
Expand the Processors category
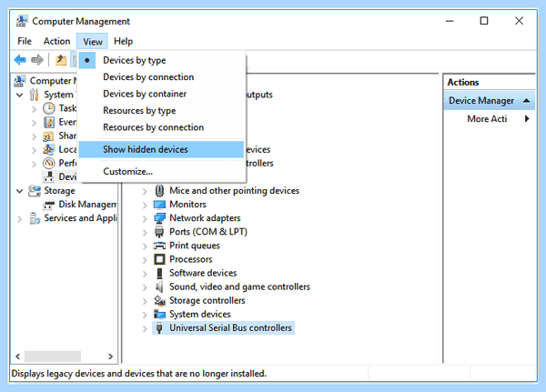(x=145, y=260)
